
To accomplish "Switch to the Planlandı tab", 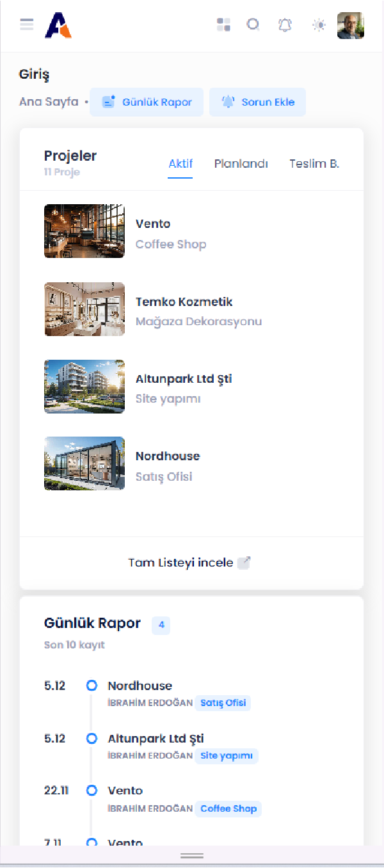I will (241, 164).
